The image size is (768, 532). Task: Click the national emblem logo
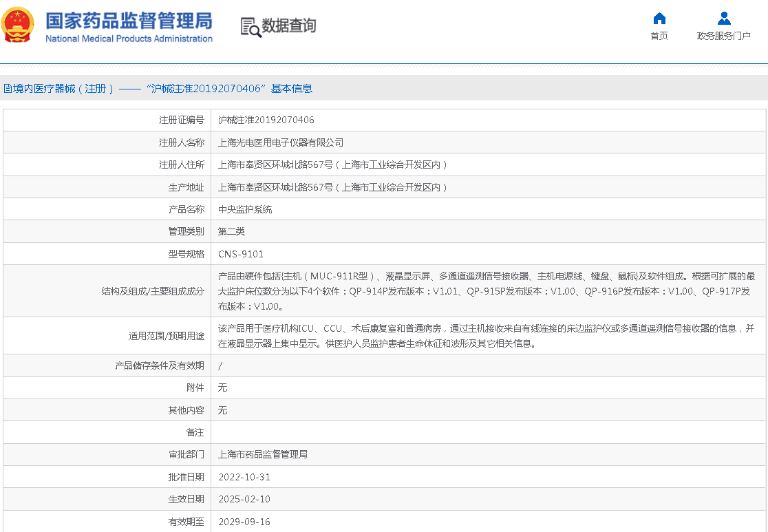tap(18, 25)
